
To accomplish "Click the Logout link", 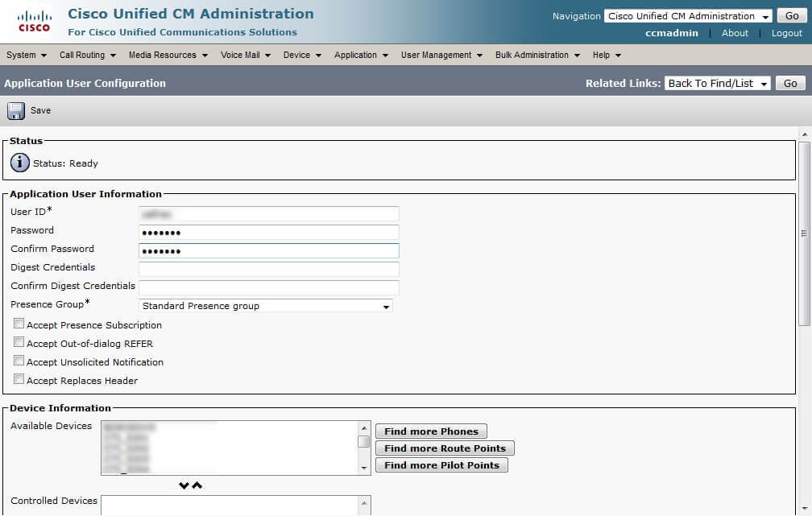I will tap(786, 33).
